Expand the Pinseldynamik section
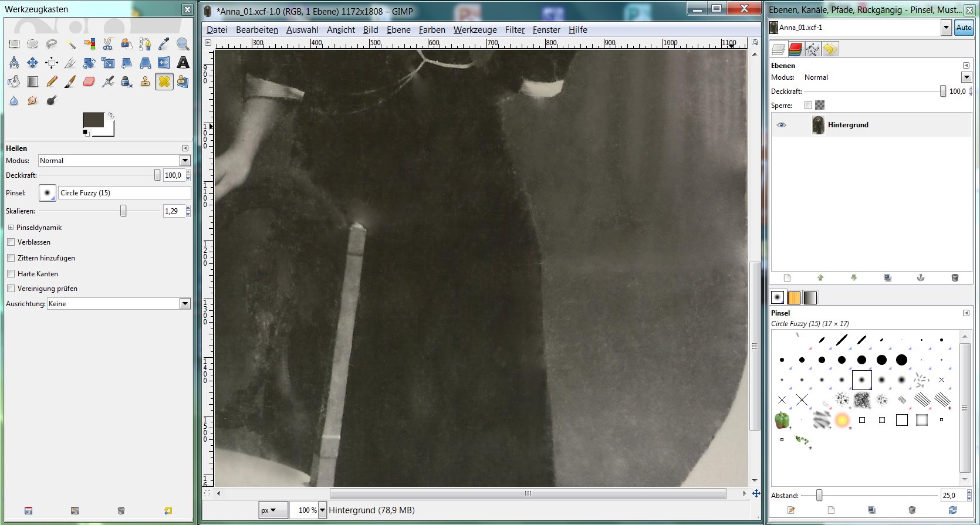Screen dimensions: 980x525 coord(11,228)
